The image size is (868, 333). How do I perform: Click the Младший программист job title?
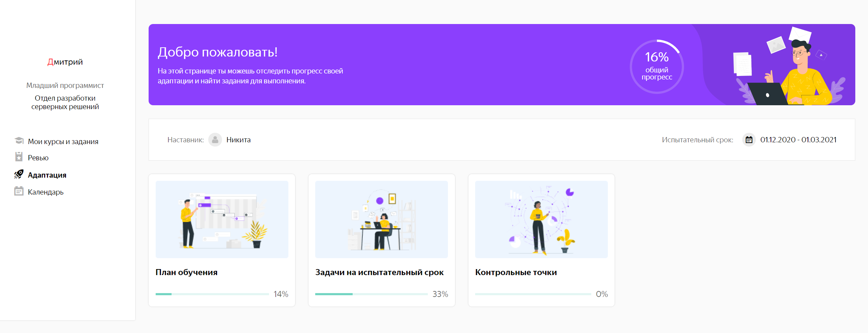(65, 85)
